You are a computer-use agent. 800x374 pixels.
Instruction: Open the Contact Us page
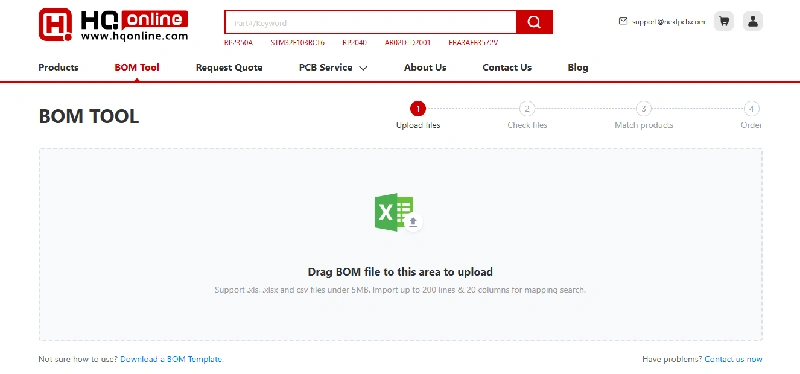point(507,67)
